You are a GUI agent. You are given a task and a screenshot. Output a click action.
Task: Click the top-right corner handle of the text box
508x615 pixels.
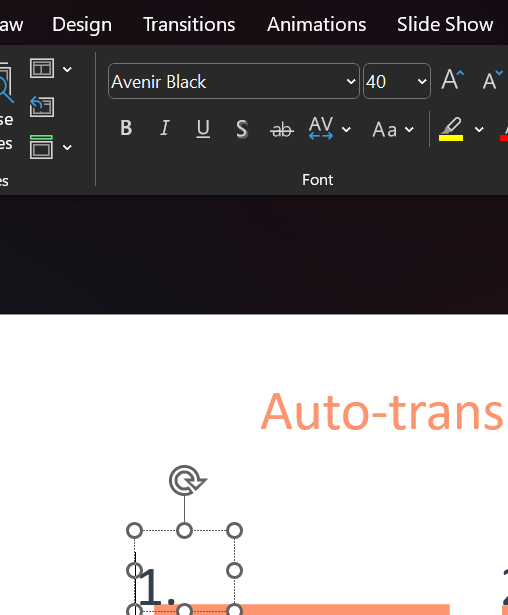[x=235, y=531]
